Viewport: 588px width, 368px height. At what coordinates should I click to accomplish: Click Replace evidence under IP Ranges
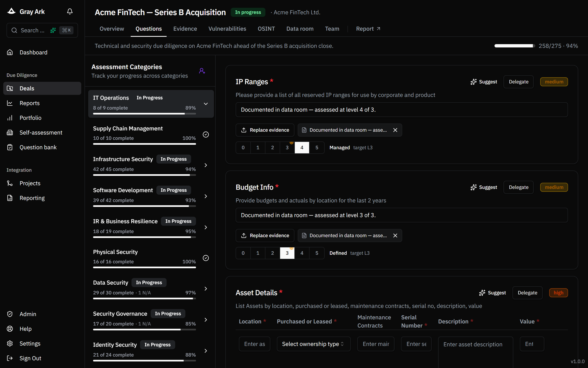(x=265, y=130)
